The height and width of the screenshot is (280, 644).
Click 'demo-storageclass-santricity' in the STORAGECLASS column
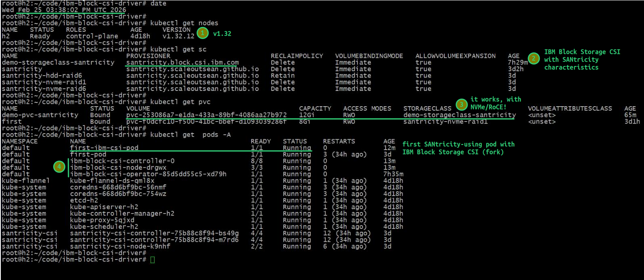tap(460, 115)
